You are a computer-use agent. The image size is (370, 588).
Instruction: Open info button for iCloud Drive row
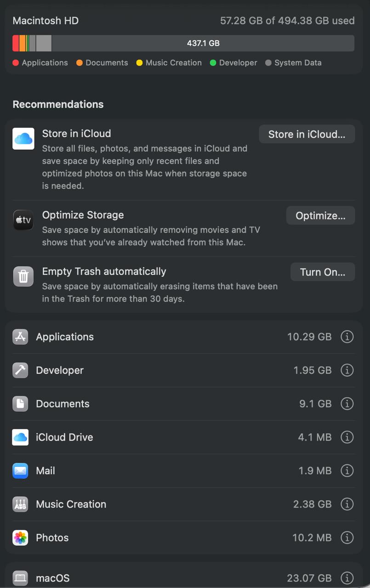pos(347,437)
